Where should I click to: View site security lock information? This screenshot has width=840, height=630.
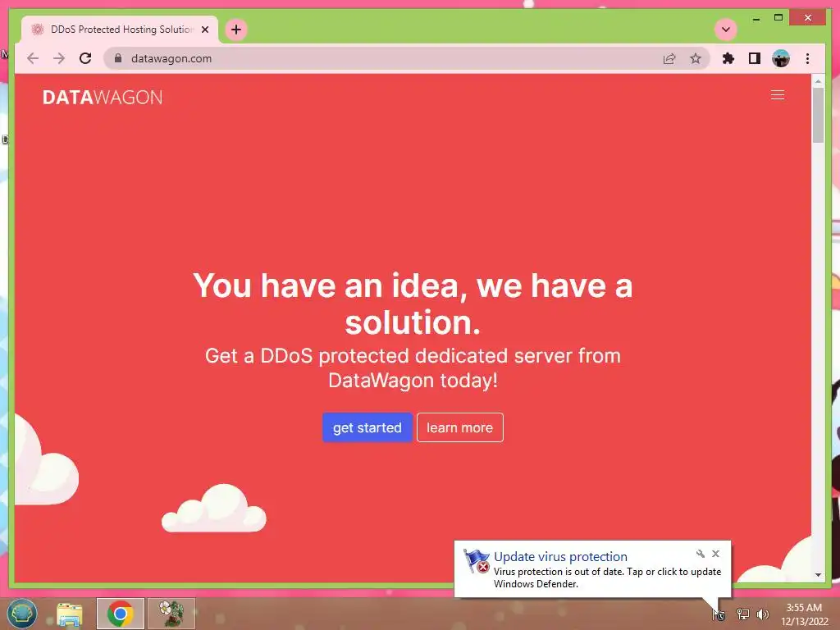pyautogui.click(x=118, y=58)
